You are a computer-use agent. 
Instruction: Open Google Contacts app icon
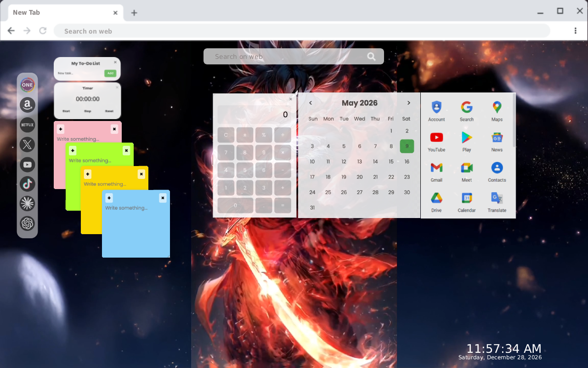tap(497, 172)
